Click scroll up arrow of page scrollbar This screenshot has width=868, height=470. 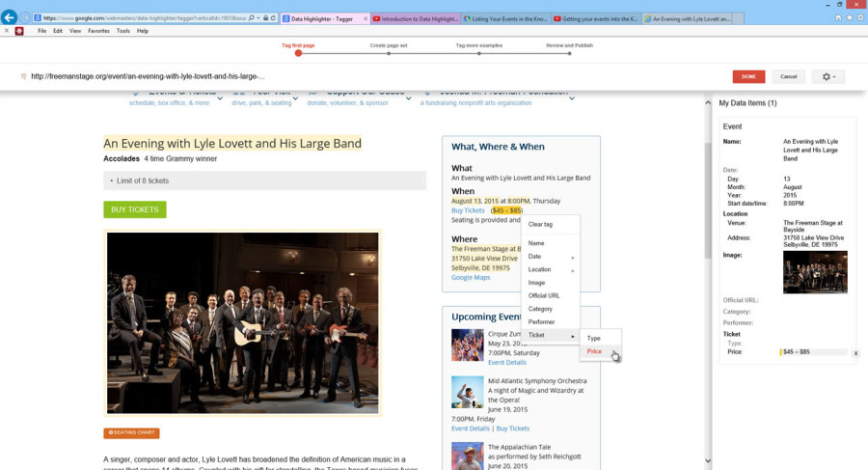[x=708, y=102]
